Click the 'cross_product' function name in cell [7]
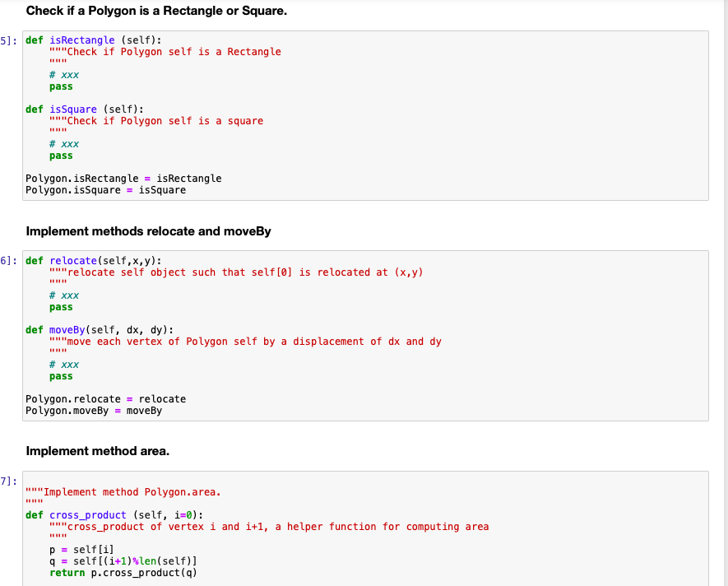Viewport: 728px width, 586px height. click(86, 514)
